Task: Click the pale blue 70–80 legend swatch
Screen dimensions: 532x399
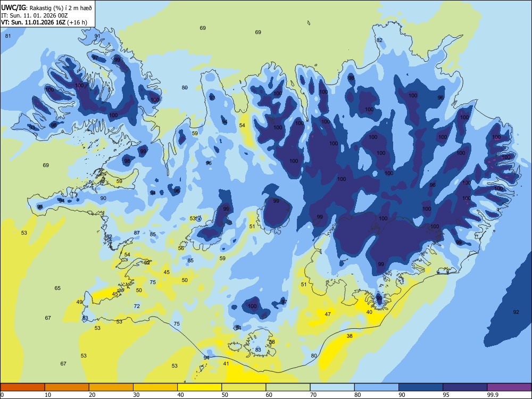Action: [332, 387]
